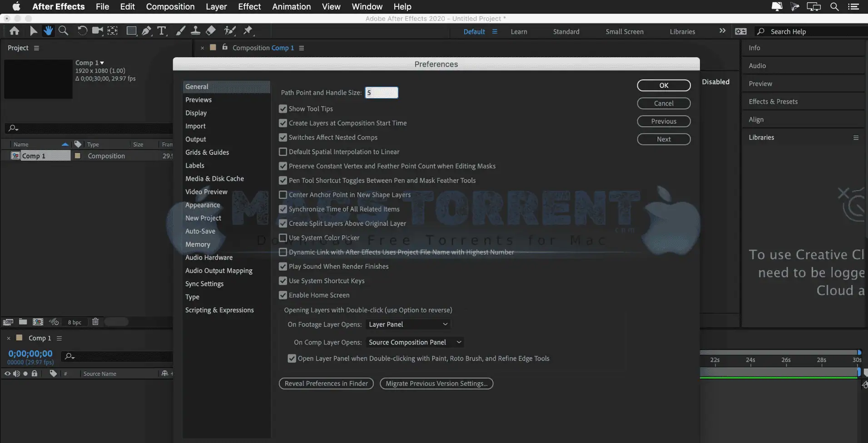The width and height of the screenshot is (868, 443).
Task: Go to Next preferences page
Action: click(x=664, y=139)
